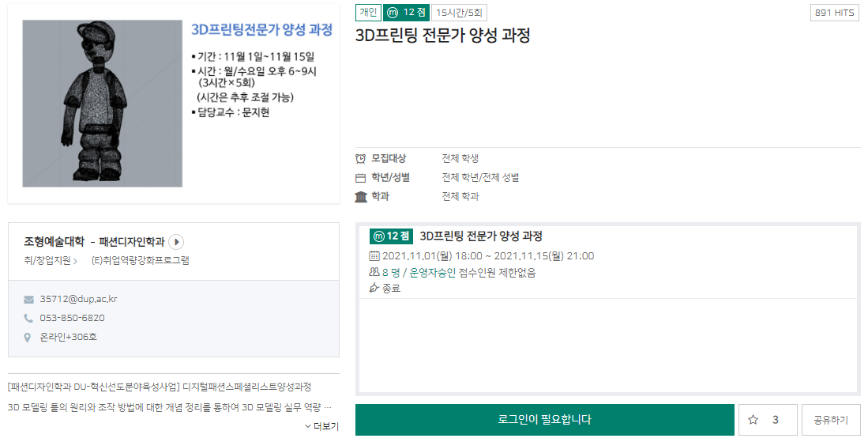Click the 로그인이 필요합니다 button
This screenshot has width=868, height=442.
point(544,420)
